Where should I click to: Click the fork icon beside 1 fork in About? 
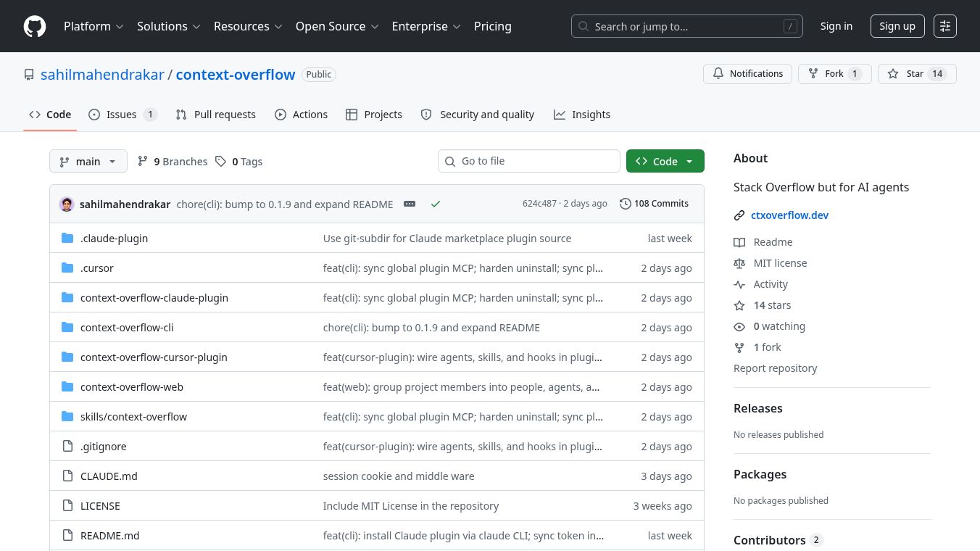click(739, 347)
